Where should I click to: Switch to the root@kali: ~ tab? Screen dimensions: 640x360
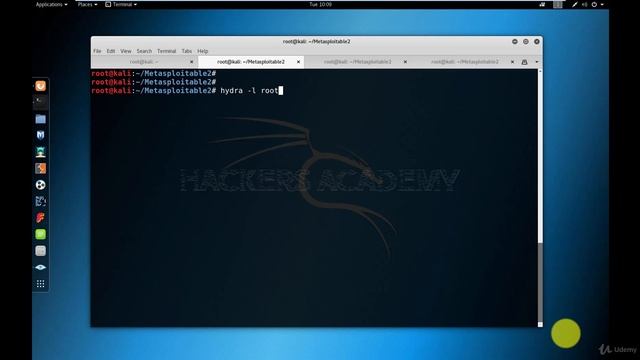pyautogui.click(x=144, y=62)
